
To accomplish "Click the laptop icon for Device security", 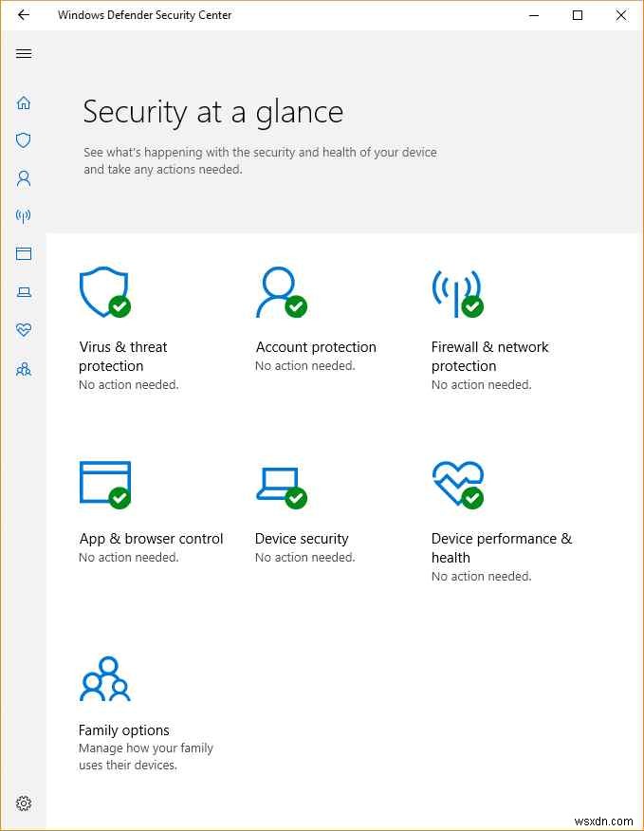I will point(23,292).
